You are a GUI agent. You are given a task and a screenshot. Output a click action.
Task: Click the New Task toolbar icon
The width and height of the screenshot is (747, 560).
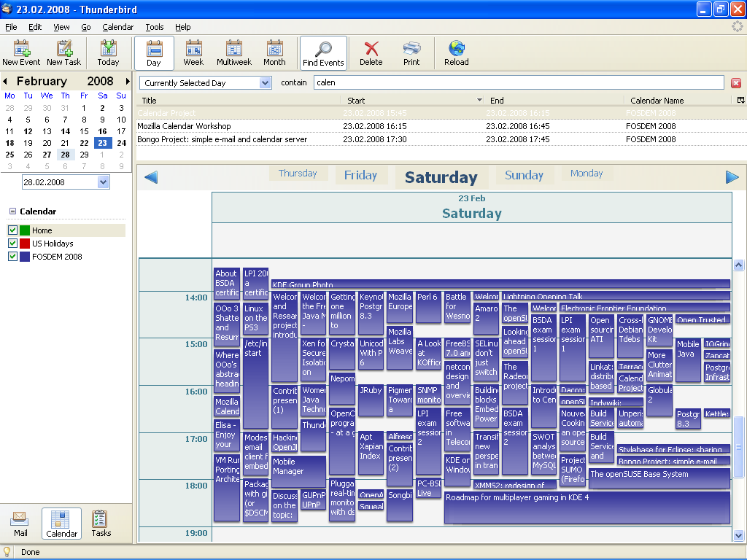pyautogui.click(x=64, y=53)
